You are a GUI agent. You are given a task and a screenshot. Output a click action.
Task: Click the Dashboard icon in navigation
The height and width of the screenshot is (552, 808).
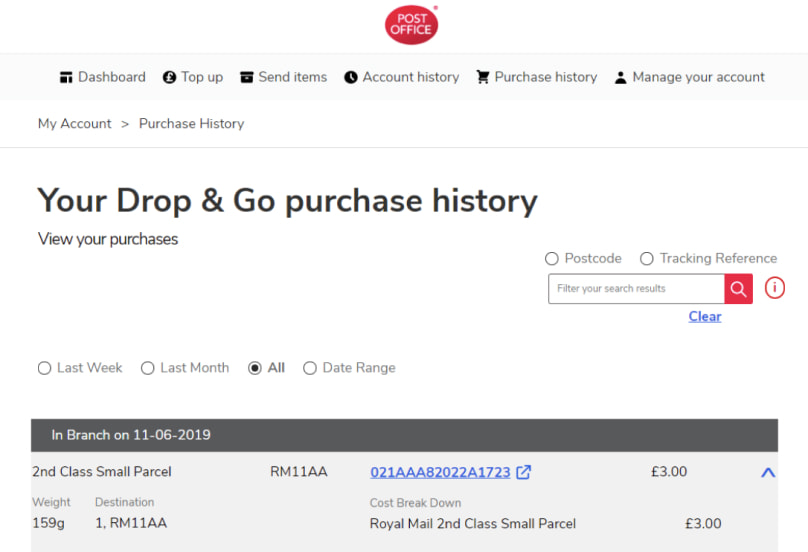click(66, 77)
